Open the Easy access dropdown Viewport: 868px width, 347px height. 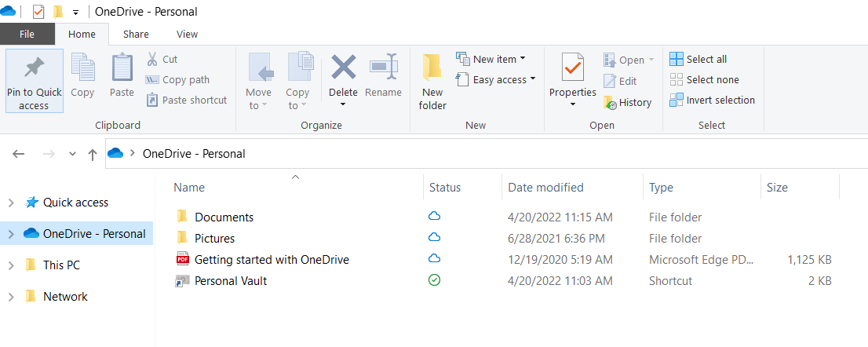496,79
